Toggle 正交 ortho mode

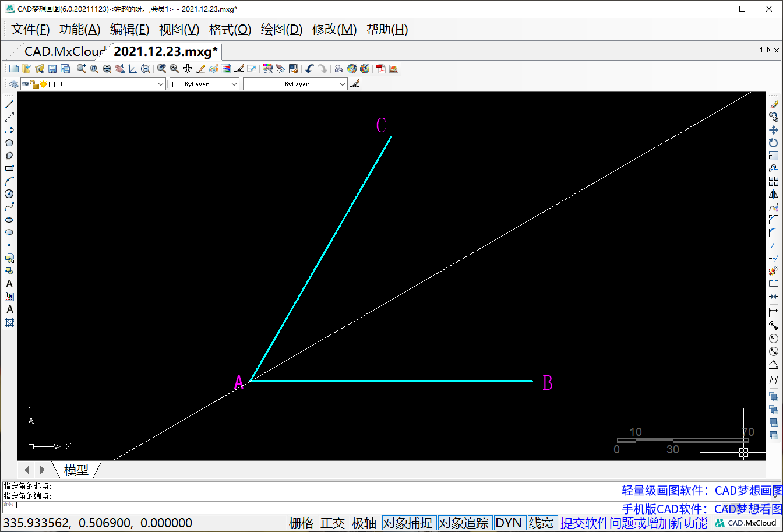pyautogui.click(x=333, y=523)
